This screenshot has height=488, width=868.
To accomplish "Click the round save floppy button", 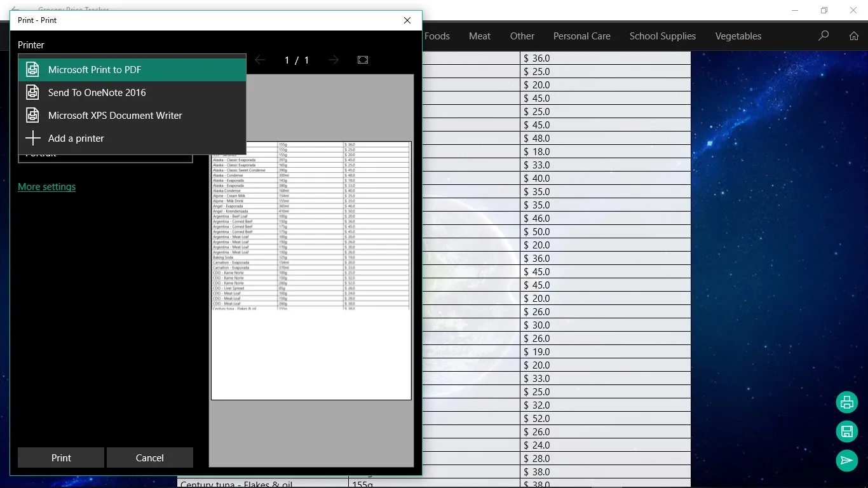I will tap(847, 431).
